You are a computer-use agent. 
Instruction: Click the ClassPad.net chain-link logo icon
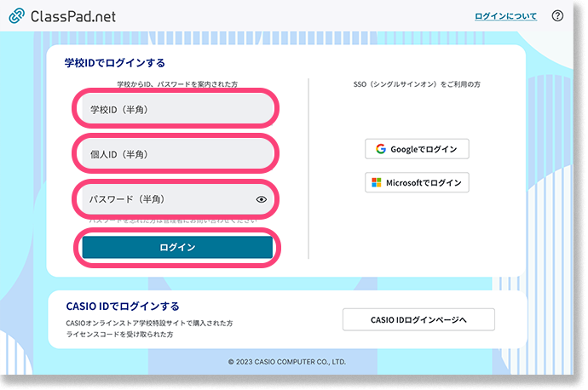coord(16,15)
